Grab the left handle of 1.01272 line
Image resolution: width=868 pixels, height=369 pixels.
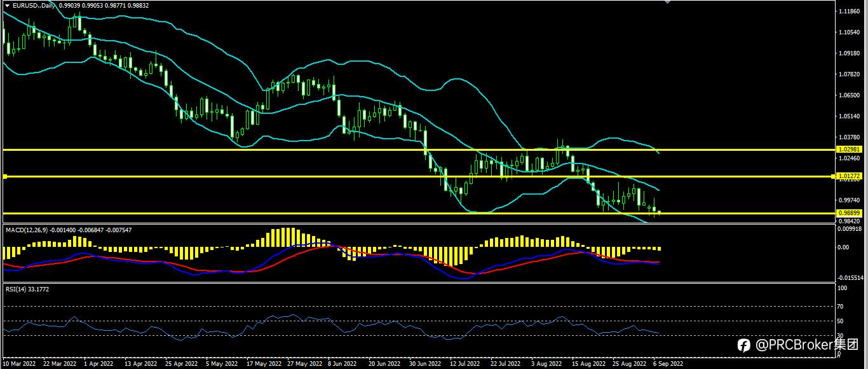(4, 176)
